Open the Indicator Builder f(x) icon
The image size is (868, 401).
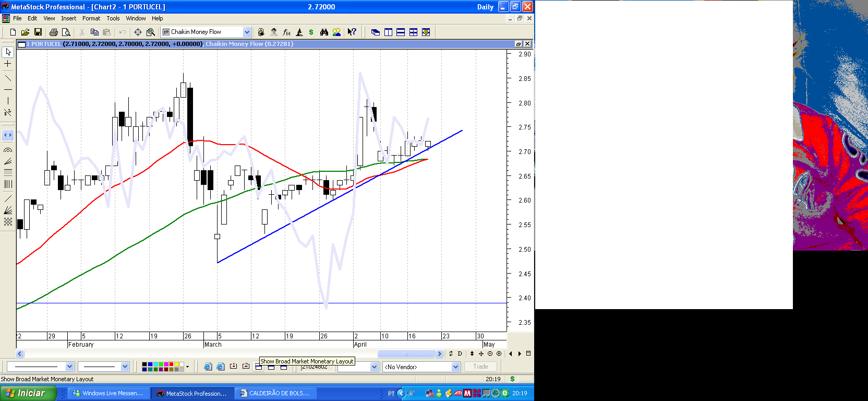point(286,32)
